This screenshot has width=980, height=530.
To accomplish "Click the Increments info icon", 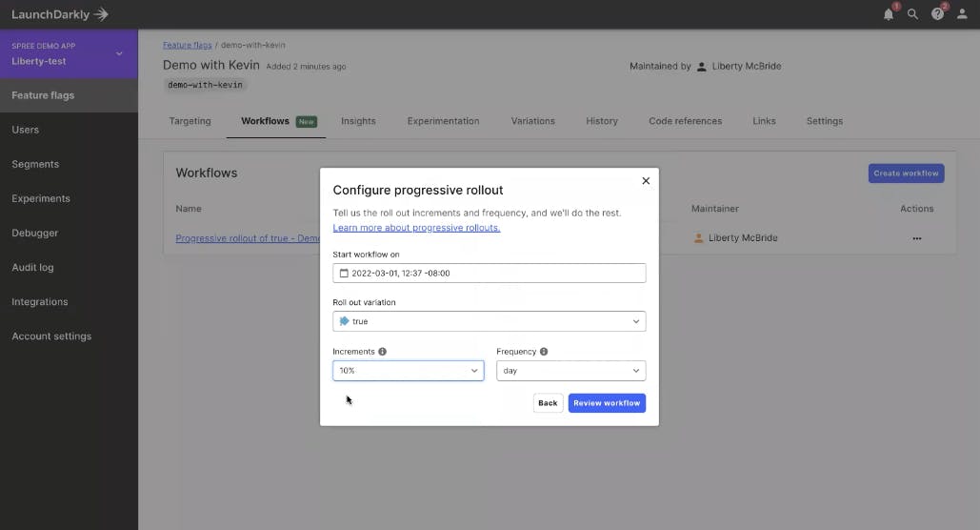I will 383,352.
